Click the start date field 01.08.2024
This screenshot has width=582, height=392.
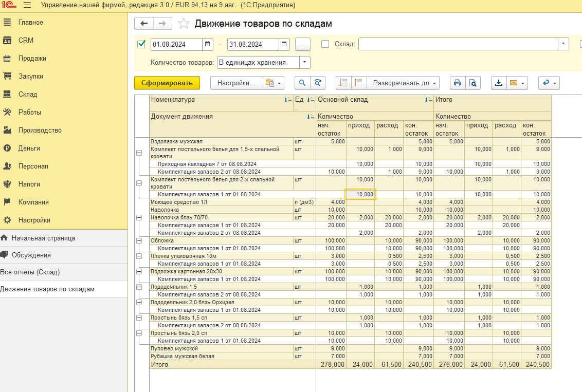(x=177, y=44)
